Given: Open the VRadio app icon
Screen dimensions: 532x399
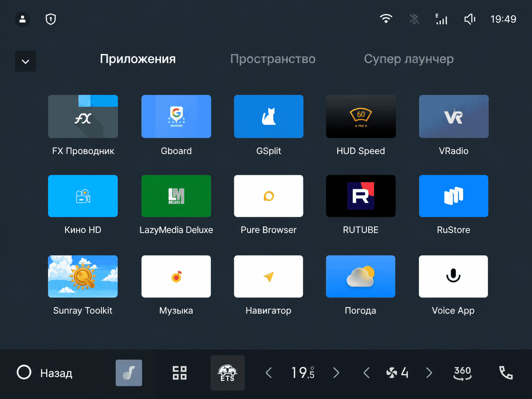Looking at the screenshot, I should (454, 116).
